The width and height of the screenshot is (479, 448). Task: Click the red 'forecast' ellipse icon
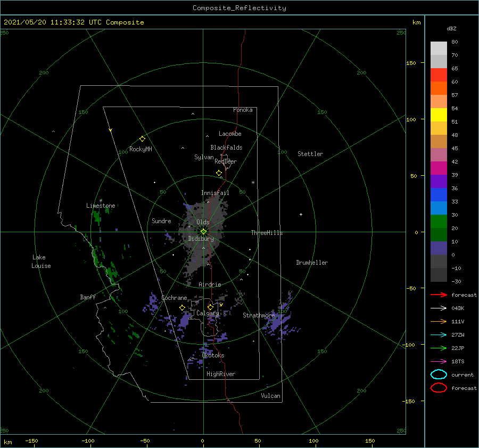(x=439, y=388)
